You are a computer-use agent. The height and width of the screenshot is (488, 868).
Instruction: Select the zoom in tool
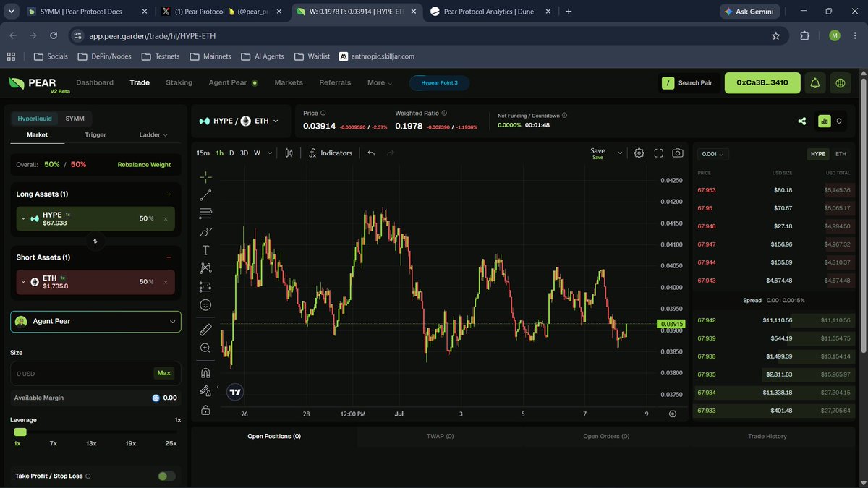point(205,348)
